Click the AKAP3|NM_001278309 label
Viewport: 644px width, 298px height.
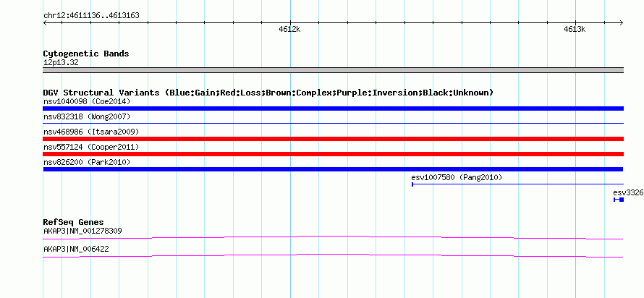(x=82, y=231)
